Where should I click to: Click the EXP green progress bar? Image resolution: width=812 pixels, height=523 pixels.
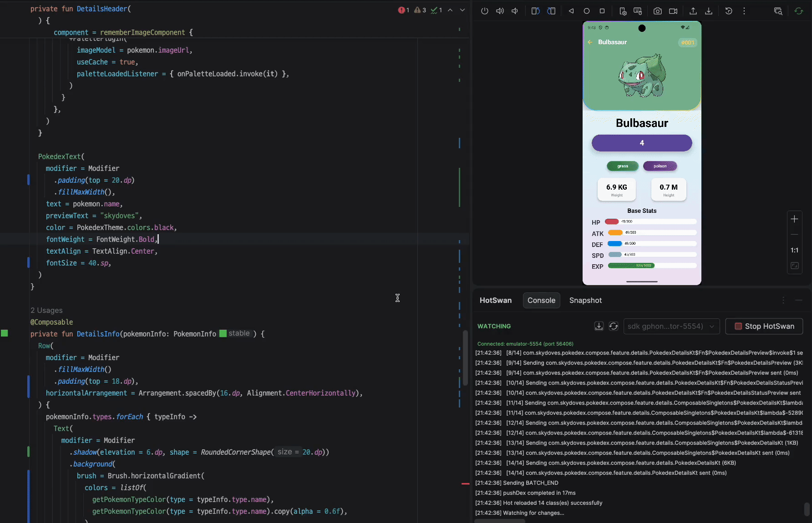pos(631,266)
